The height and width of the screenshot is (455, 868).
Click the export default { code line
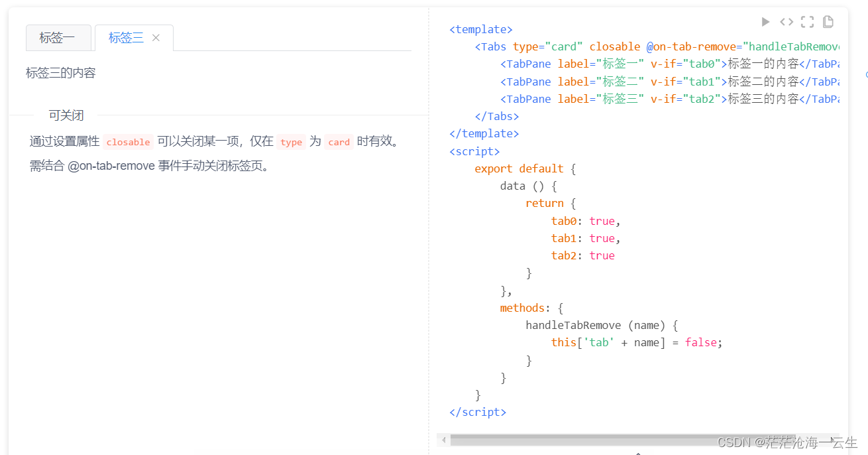(525, 168)
